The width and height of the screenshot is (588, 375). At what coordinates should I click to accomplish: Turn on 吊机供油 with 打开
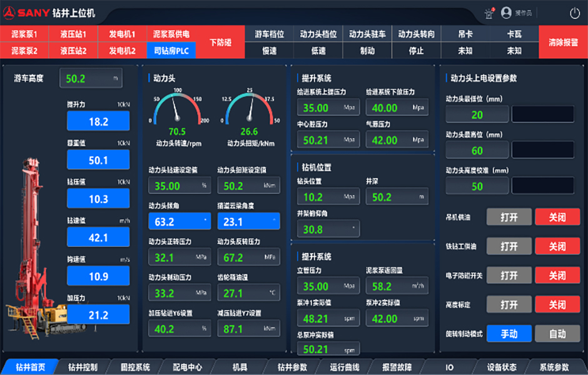click(509, 217)
